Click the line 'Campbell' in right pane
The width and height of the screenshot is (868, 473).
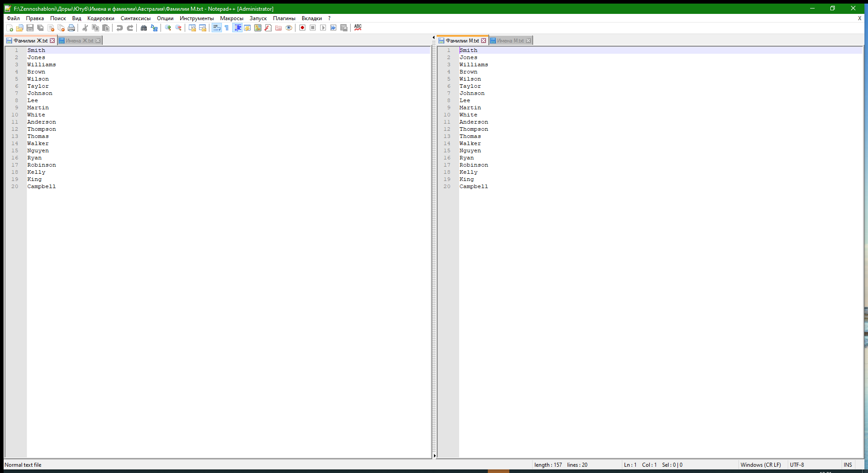473,186
